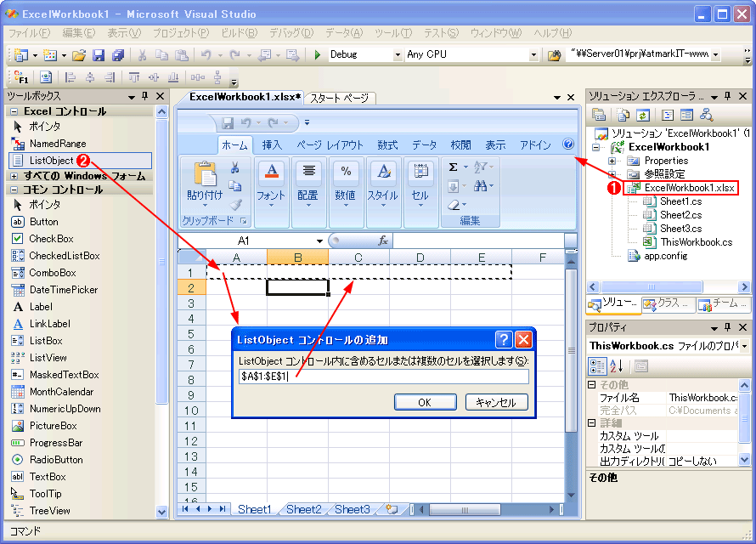Select column D header in worksheet
The height and width of the screenshot is (544, 756).
420,257
